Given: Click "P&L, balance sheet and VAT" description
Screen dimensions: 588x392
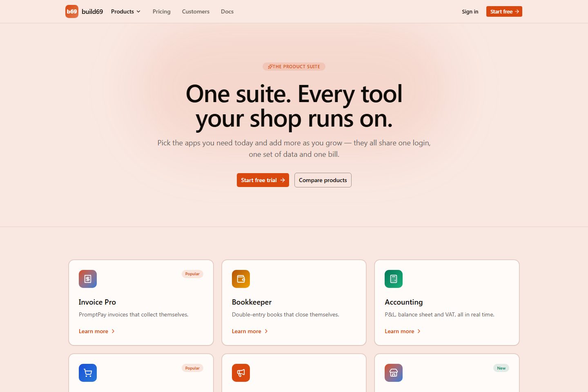Looking at the screenshot, I should (439, 314).
